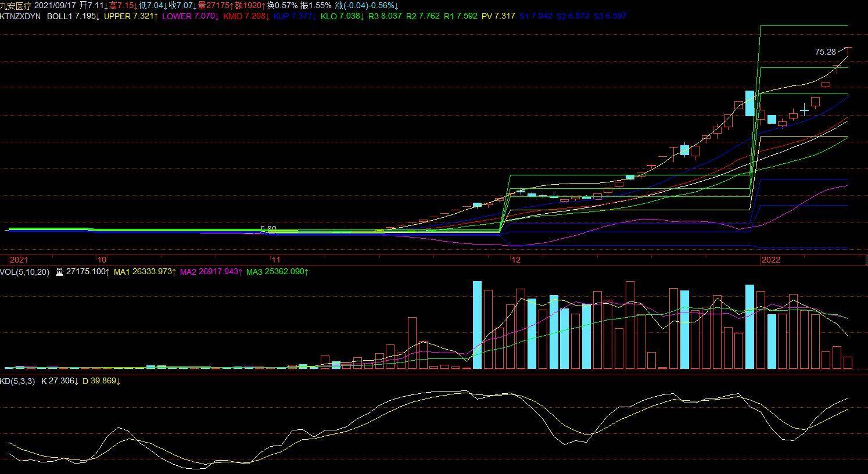
Task: Click the close price 收7.07 value
Action: pyautogui.click(x=182, y=5)
